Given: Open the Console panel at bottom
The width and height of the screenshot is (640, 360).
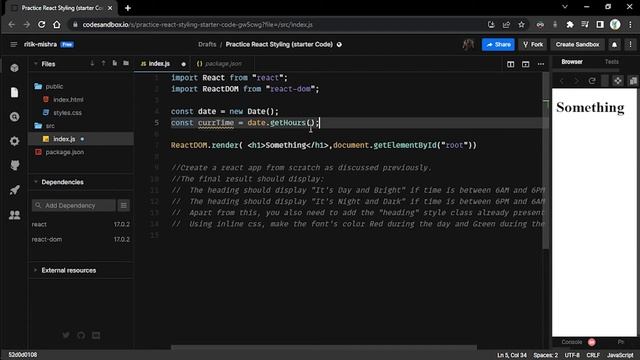Looking at the screenshot, I should pos(572,342).
